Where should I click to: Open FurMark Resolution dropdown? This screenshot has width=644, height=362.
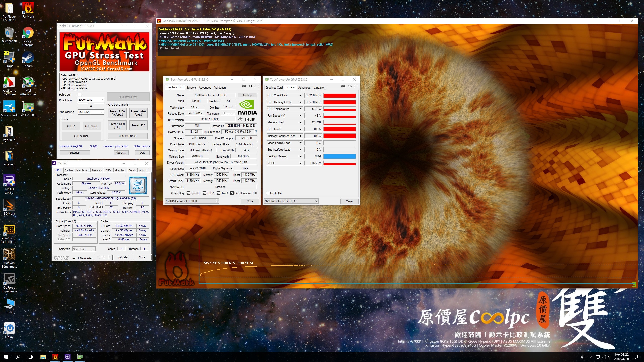[102, 100]
